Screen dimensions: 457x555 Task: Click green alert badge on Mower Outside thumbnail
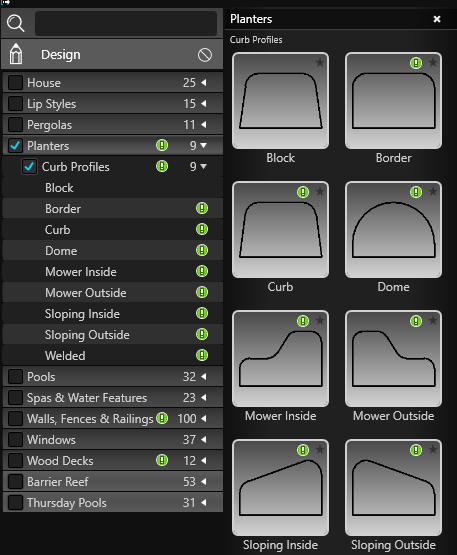[x=416, y=321]
